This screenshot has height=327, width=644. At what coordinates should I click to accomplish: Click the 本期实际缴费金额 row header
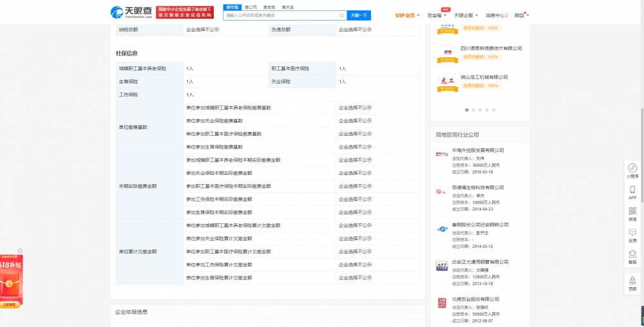pos(138,186)
